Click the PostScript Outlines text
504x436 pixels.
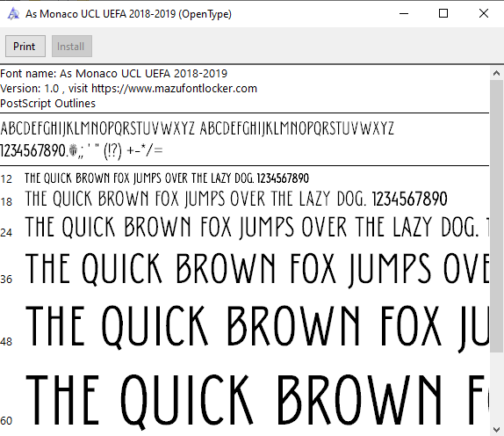click(48, 104)
